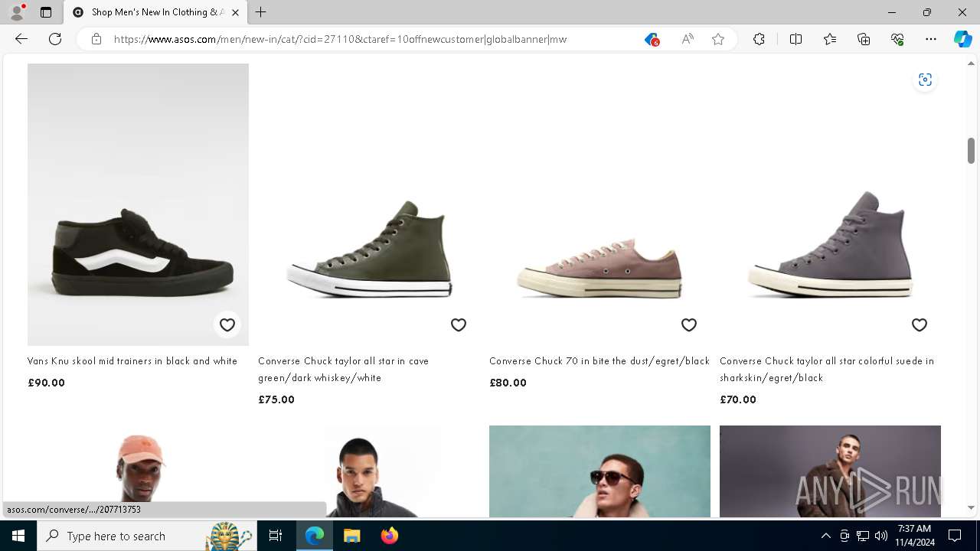
Task: Open product with man wearing sunglasses
Action: click(599, 471)
